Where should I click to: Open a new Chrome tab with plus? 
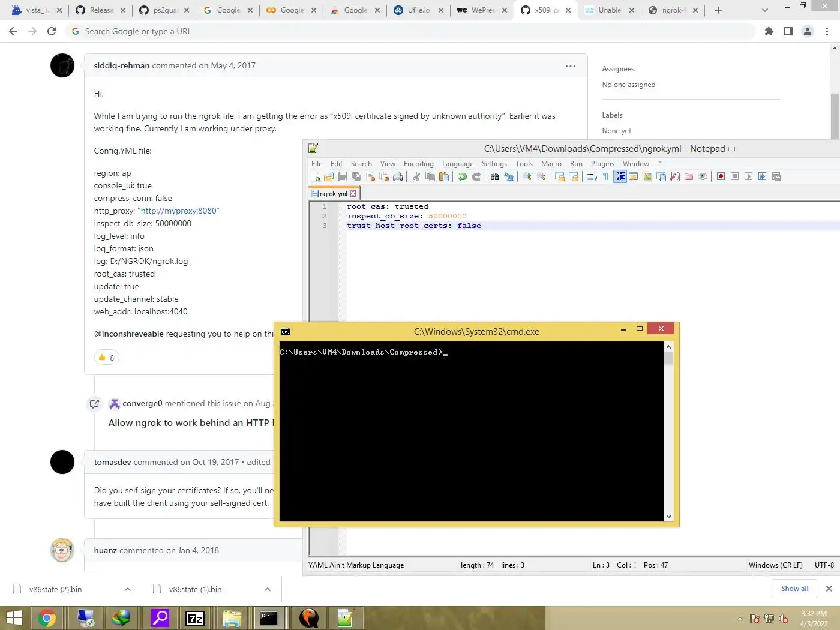[x=718, y=10]
